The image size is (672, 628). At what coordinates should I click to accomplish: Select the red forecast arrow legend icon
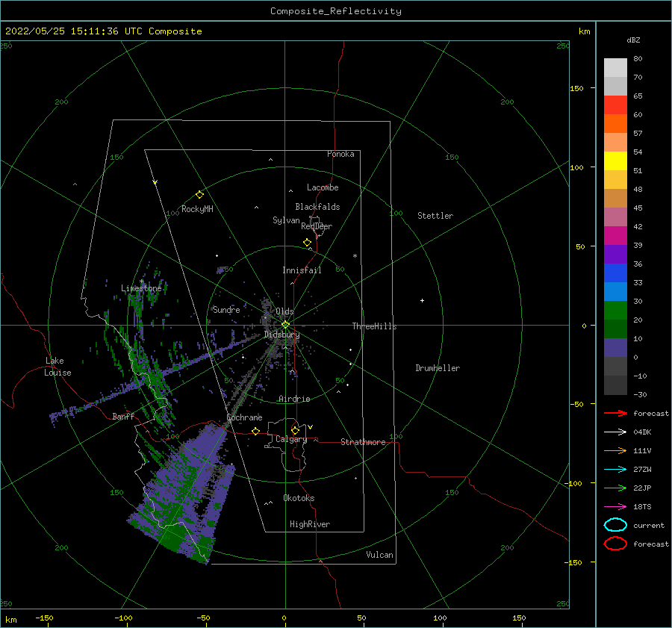(x=615, y=413)
